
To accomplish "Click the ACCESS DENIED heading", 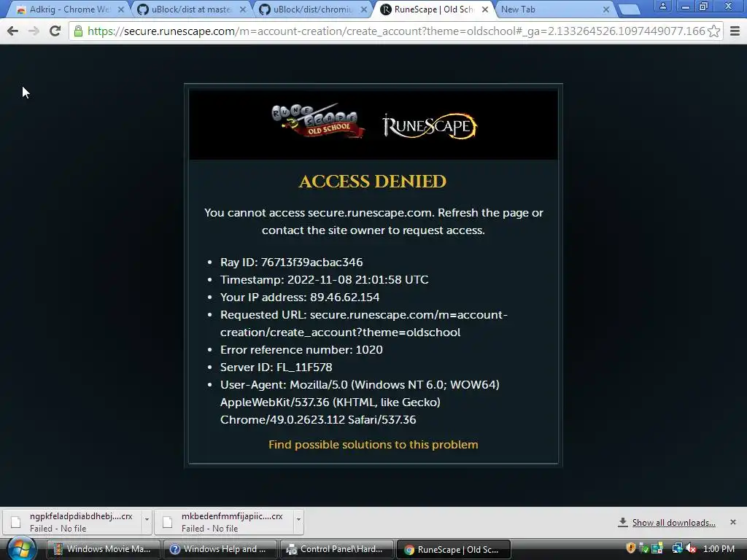I will [x=373, y=181].
